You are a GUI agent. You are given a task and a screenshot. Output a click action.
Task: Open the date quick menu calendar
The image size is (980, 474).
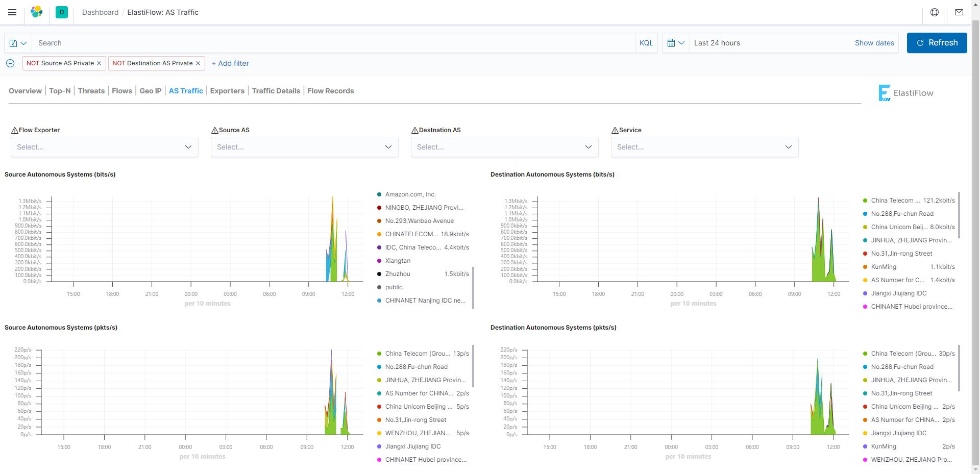click(676, 43)
